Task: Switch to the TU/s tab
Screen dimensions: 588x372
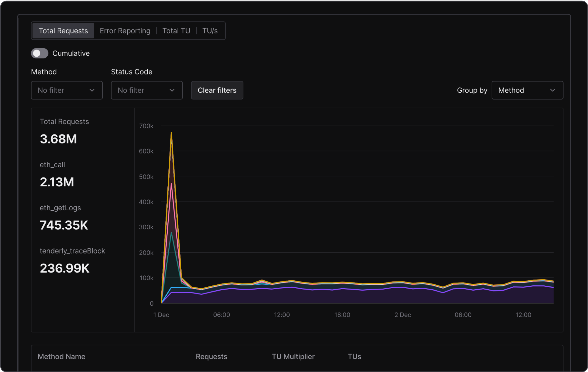Action: tap(210, 31)
